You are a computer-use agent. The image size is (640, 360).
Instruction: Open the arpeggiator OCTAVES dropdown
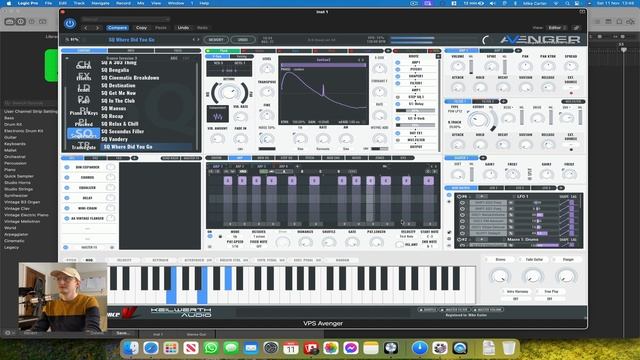(259, 237)
